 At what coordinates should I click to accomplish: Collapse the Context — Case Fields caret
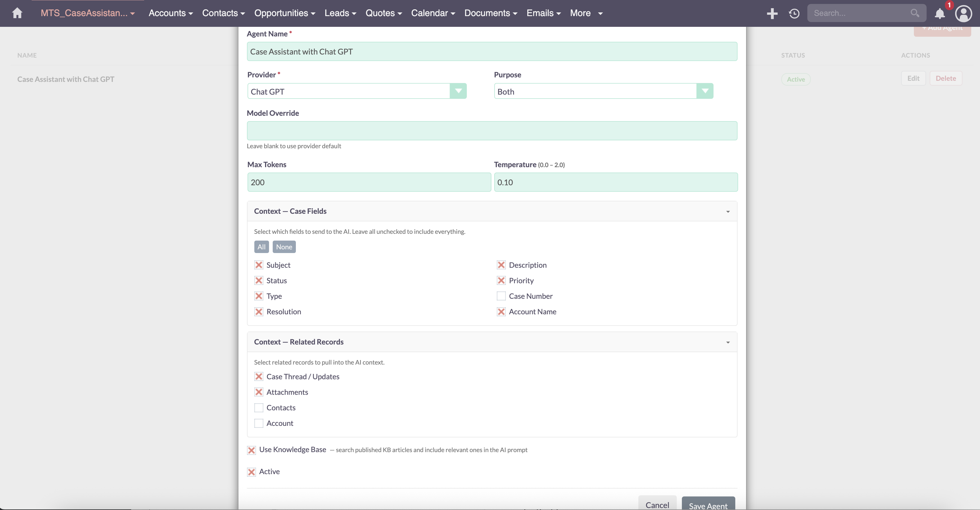728,212
